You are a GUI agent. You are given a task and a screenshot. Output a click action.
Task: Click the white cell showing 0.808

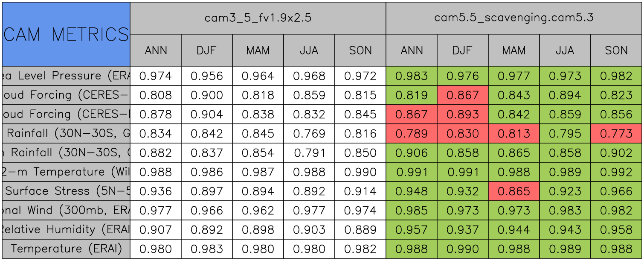(x=156, y=95)
